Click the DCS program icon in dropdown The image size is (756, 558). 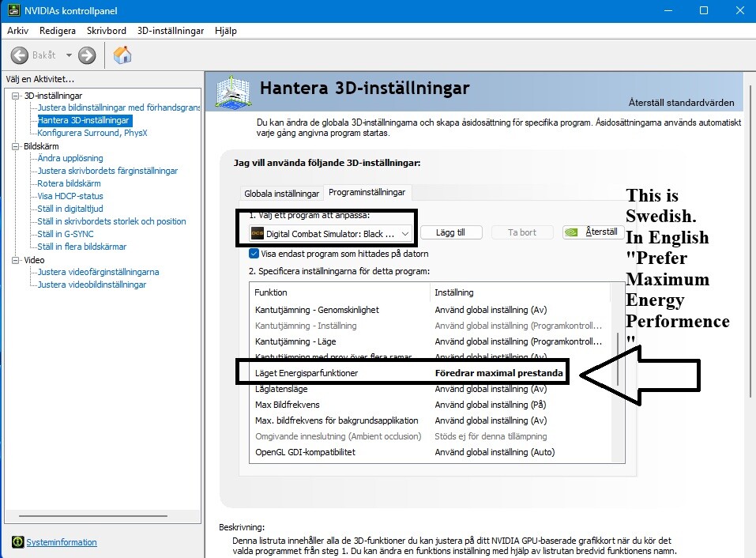click(x=258, y=233)
